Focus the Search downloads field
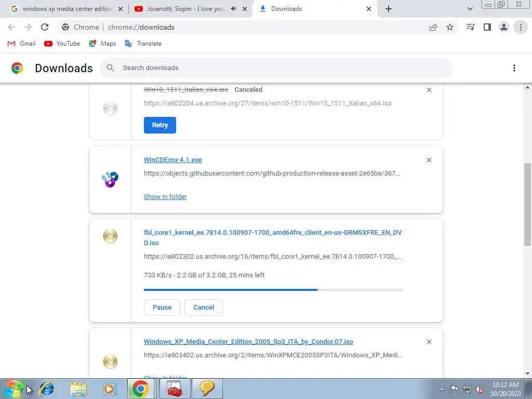This screenshot has height=399, width=532. [x=276, y=68]
